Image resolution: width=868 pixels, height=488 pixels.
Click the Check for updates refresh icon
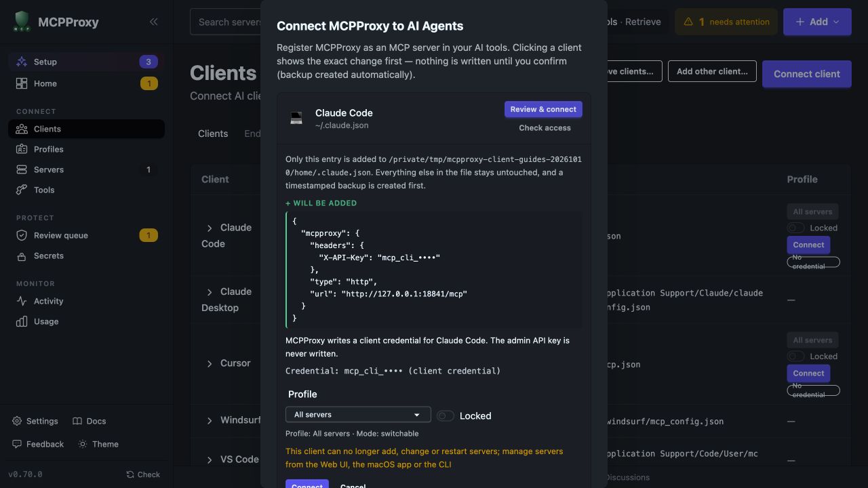(130, 474)
